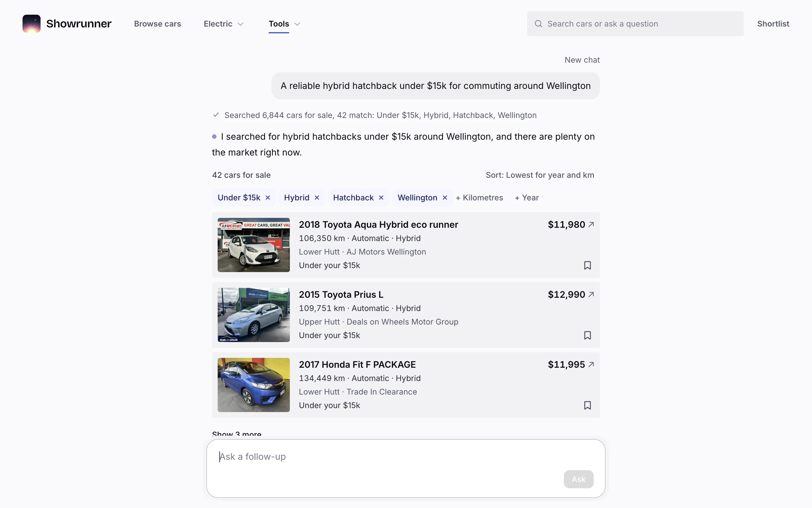812x508 pixels.
Task: Open the 2017 Honda Fit F PACKAGE title
Action: [357, 364]
